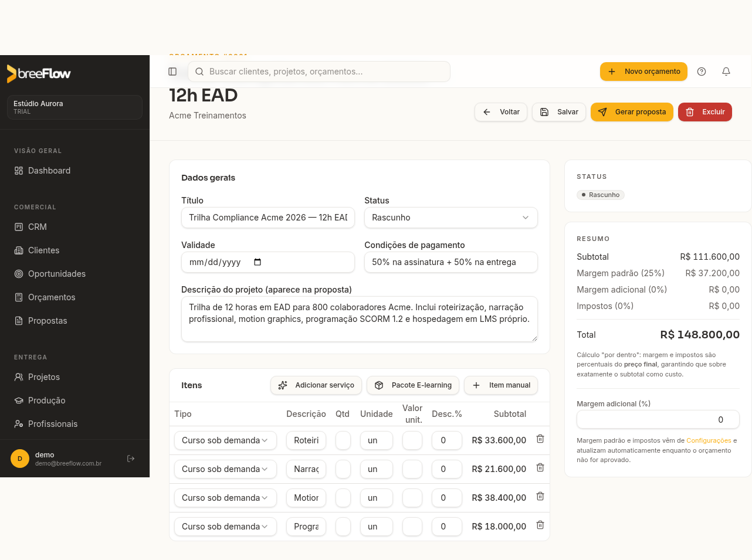
Task: Click the demo@breeflow.com.br email text
Action: (x=68, y=463)
